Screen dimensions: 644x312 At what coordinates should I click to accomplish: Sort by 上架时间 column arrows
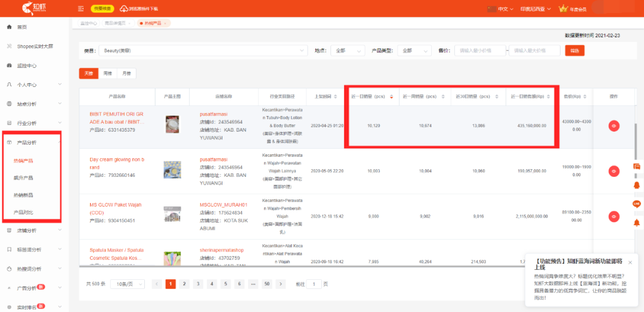point(336,97)
